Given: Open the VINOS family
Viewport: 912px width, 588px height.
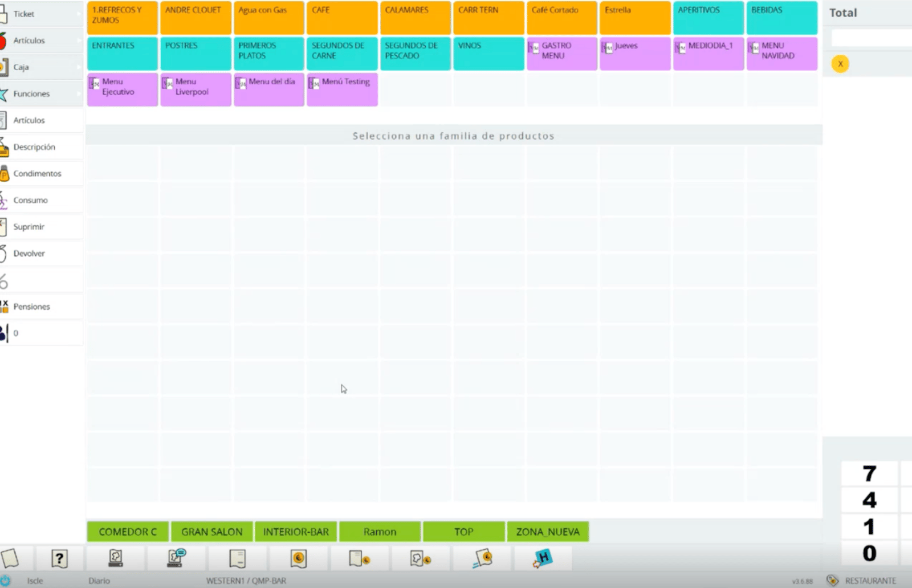Looking at the screenshot, I should (488, 54).
